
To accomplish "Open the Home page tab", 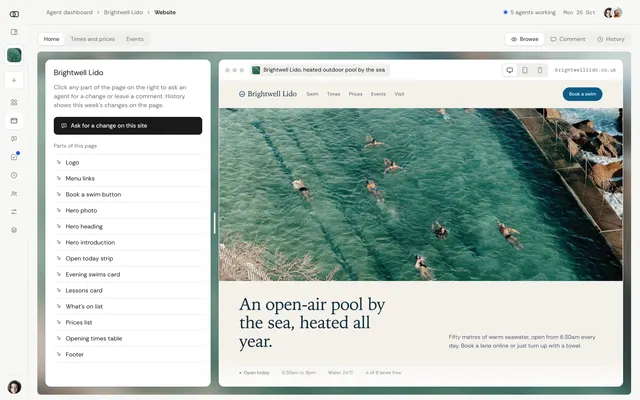I will (x=51, y=39).
